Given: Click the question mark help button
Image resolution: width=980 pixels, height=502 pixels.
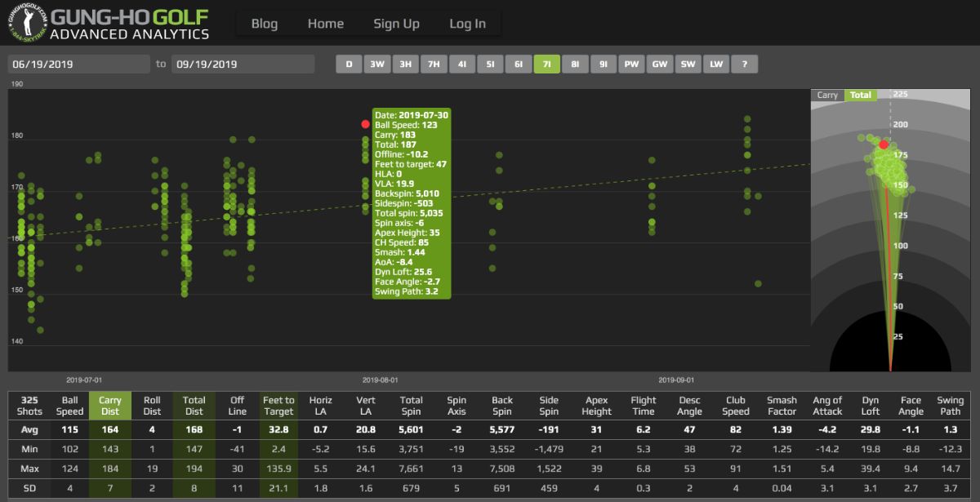Looking at the screenshot, I should [x=744, y=64].
